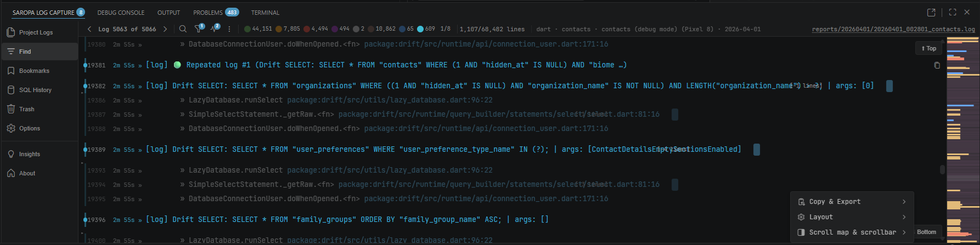Viewport: 980px width, 245px height.
Task: Toggle the cyan 609 level filter dot
Action: pos(420,29)
